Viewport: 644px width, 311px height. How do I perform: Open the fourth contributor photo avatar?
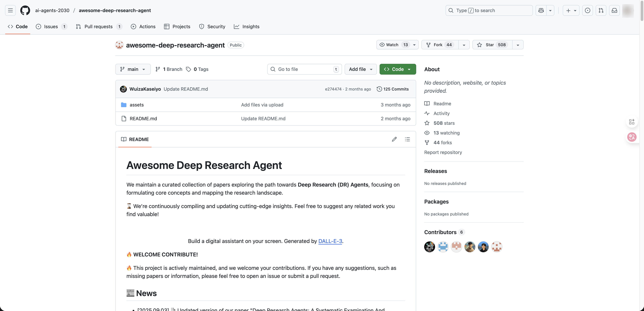click(470, 247)
